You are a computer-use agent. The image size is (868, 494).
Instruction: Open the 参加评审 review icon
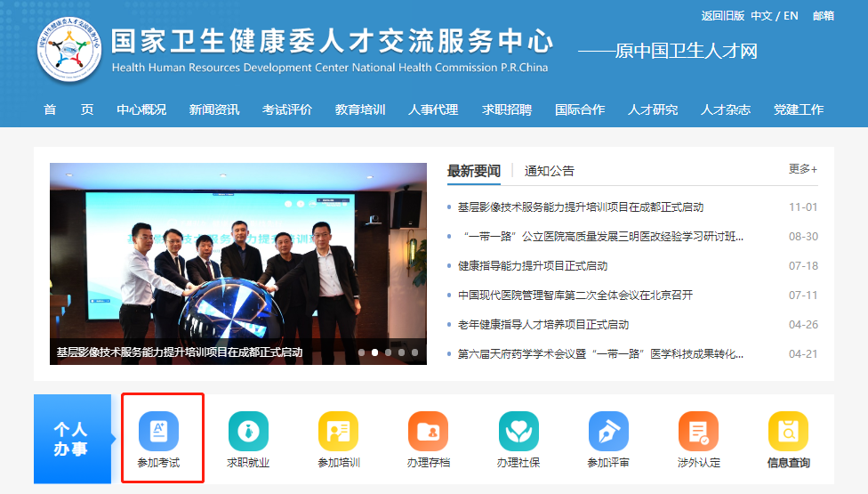click(608, 432)
